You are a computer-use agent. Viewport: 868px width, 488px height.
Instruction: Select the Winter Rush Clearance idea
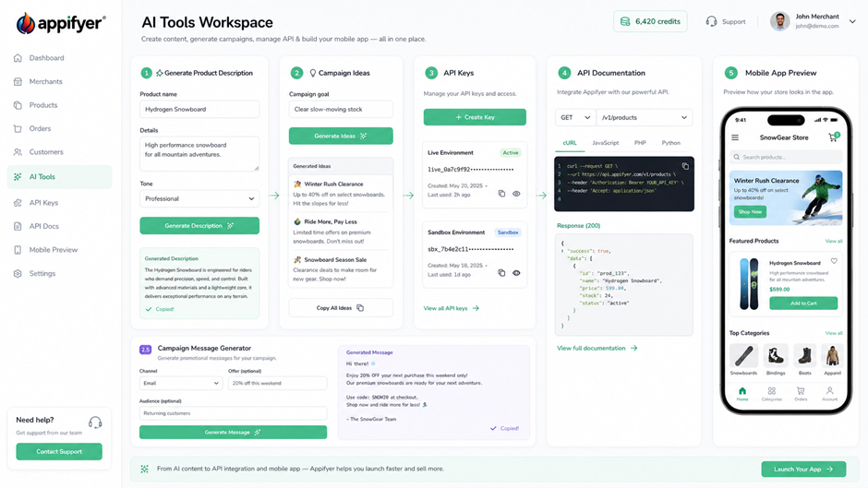[x=341, y=193]
